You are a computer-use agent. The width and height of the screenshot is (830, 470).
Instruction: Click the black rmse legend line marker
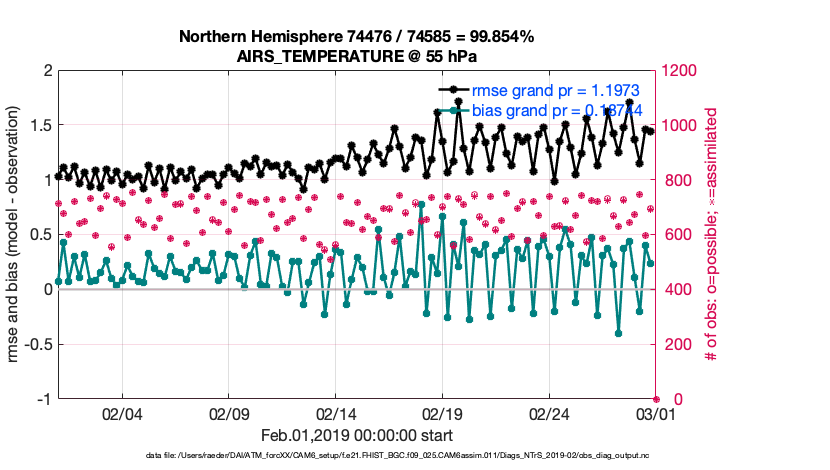point(453,91)
